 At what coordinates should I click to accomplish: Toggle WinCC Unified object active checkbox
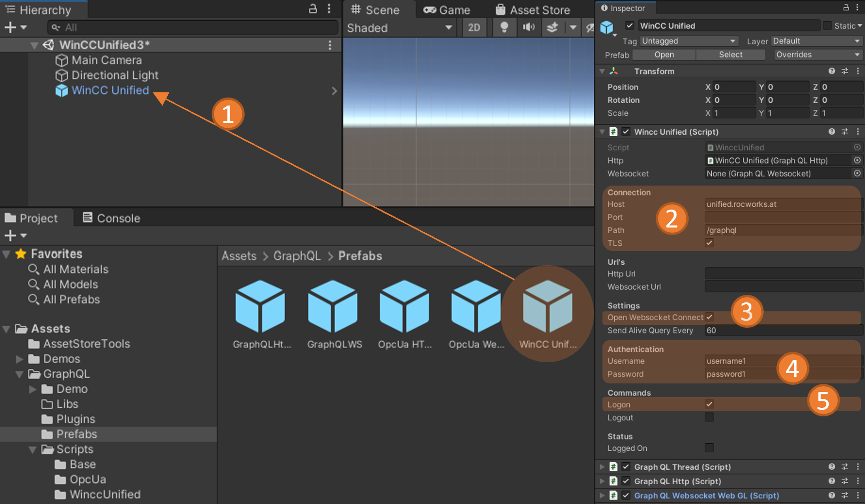click(630, 25)
